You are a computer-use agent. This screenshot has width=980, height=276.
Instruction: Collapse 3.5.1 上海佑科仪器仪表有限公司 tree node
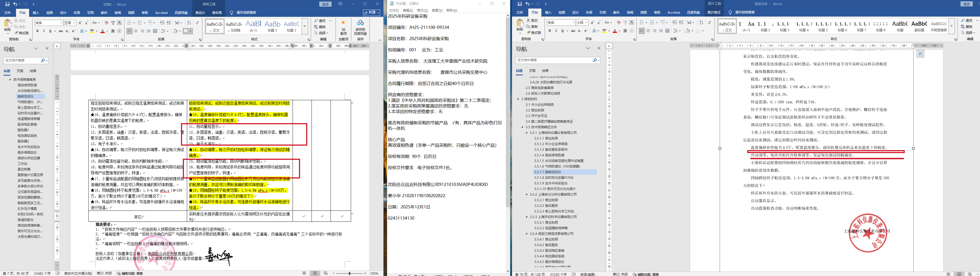527,133
